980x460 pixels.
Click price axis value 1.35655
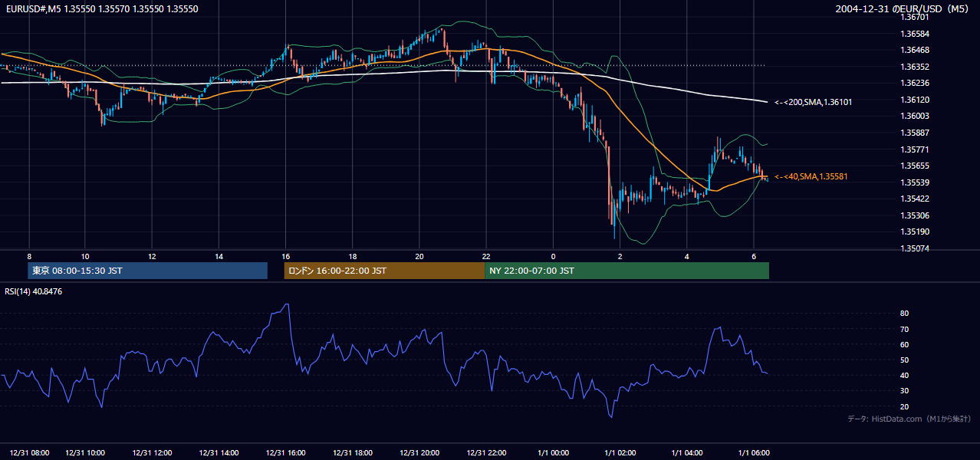coord(914,166)
